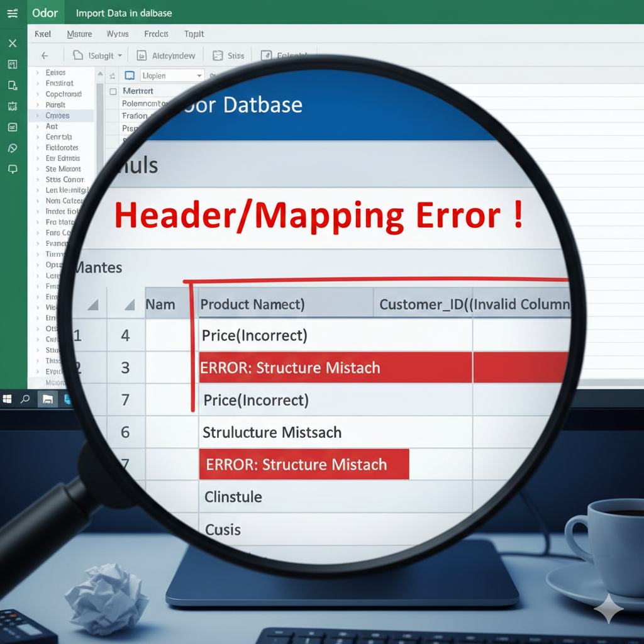Viewport: 644px width, 644px height.
Task: Click the Stiis toolbar icon
Action: (218, 55)
